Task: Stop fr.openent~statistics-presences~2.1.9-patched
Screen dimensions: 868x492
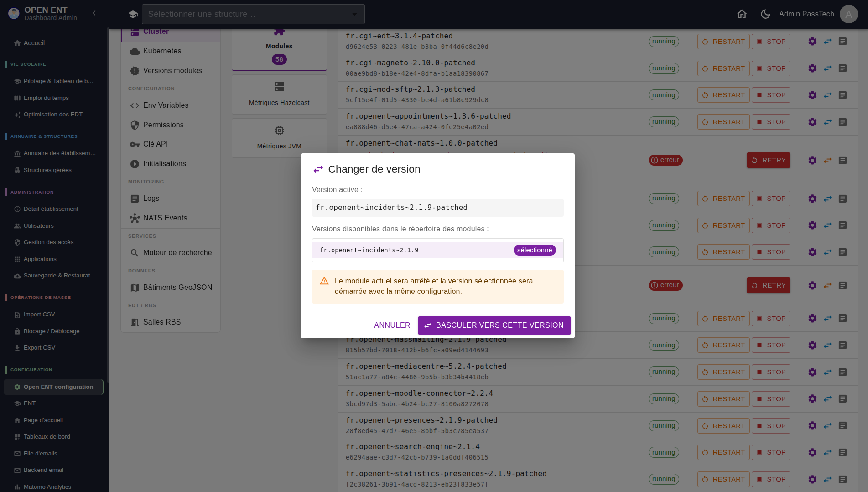Action: tap(771, 479)
